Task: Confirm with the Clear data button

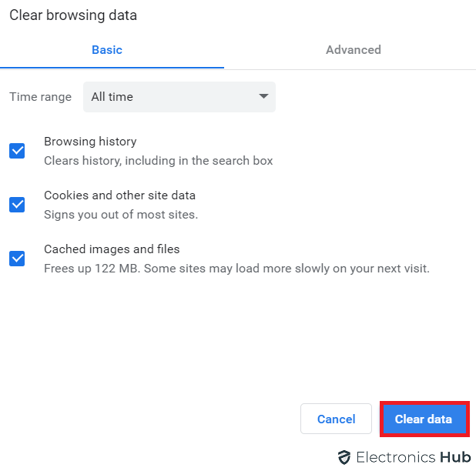Action: pos(424,419)
